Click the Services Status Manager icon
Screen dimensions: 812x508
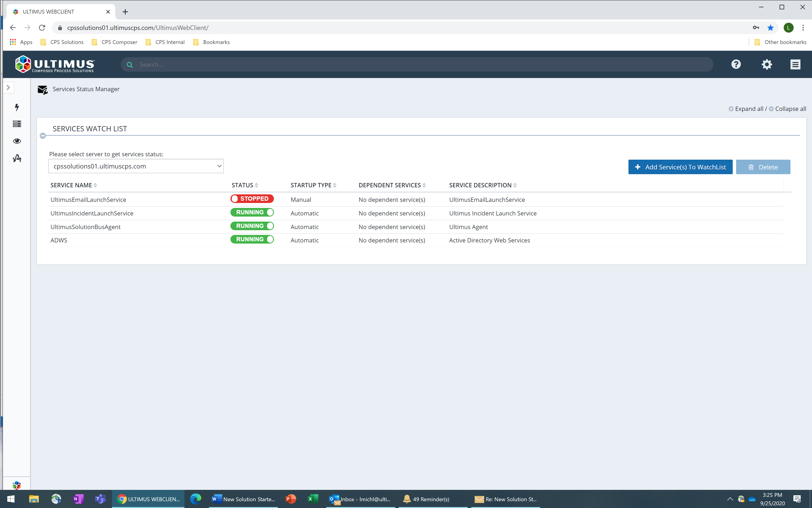pyautogui.click(x=43, y=90)
